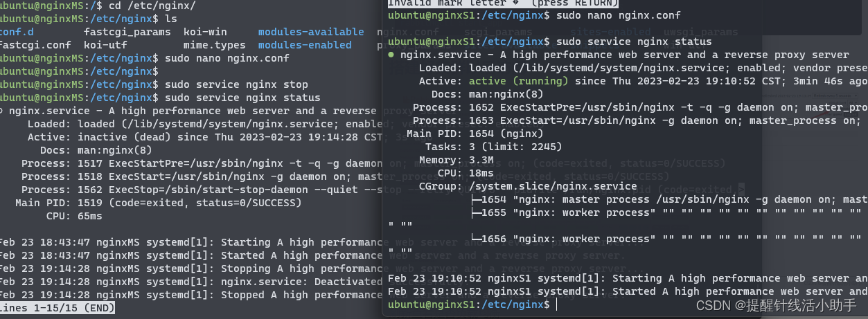Click the "active (running)" green status text
Screen dimensions: 868x319
[518, 81]
